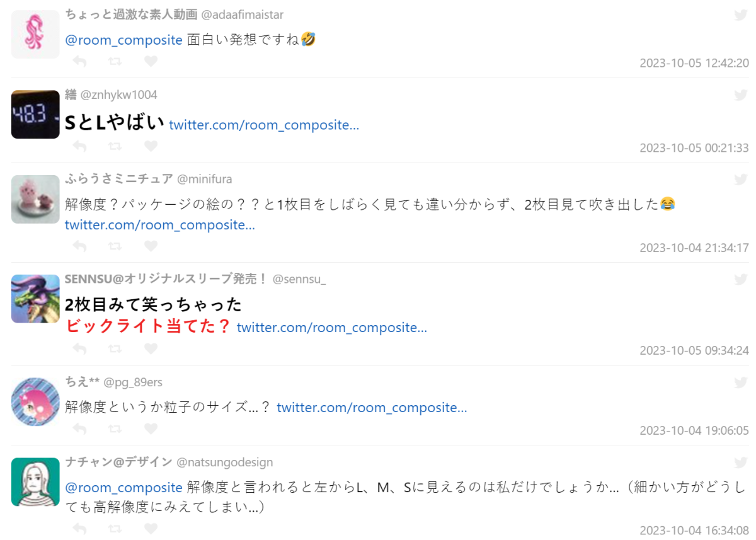This screenshot has height=540, width=756.
Task: Open the twitter.com link in pg_89ers's tweet
Action: tap(372, 408)
